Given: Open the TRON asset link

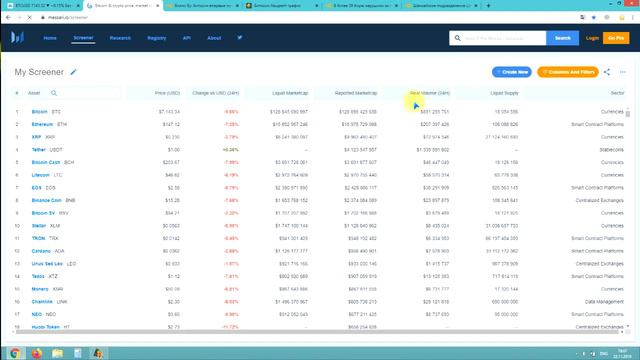Looking at the screenshot, I should (38, 238).
